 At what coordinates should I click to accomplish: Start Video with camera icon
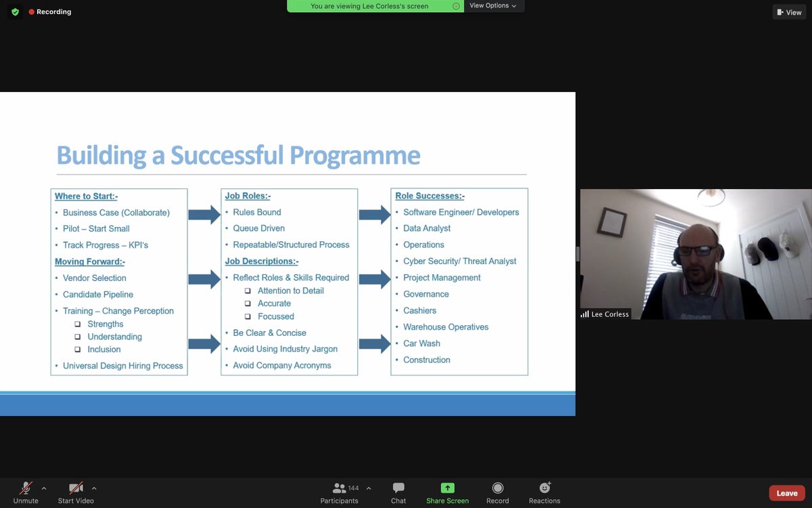[76, 492]
